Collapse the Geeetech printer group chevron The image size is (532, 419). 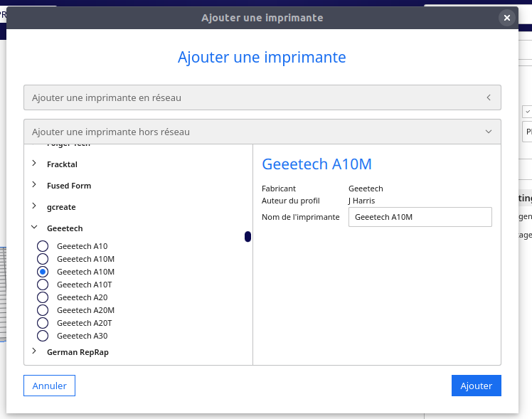pos(34,228)
